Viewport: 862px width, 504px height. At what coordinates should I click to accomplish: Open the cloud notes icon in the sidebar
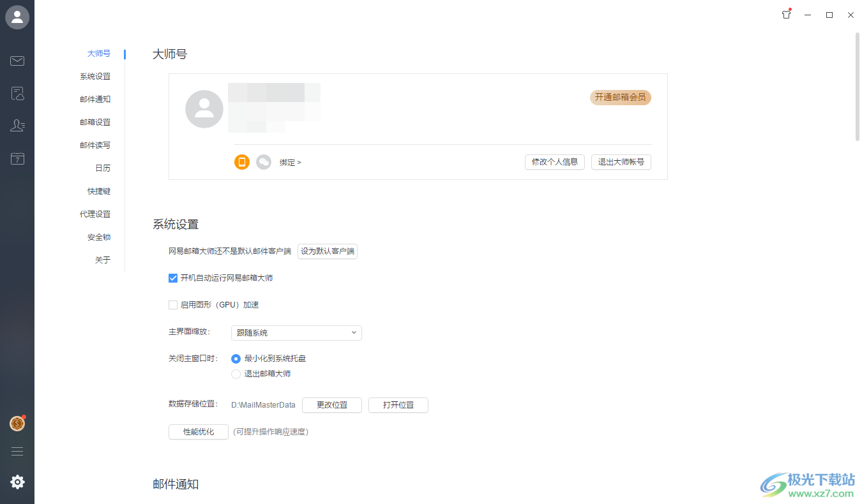(x=17, y=94)
